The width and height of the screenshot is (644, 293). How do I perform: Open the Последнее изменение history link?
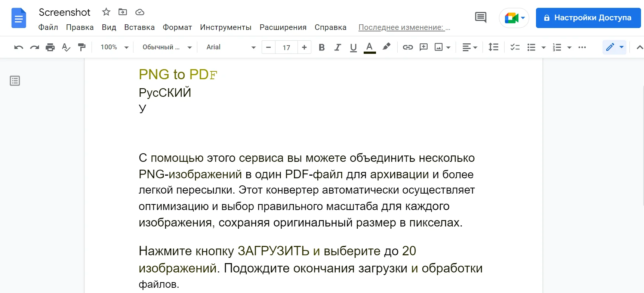coord(404,27)
